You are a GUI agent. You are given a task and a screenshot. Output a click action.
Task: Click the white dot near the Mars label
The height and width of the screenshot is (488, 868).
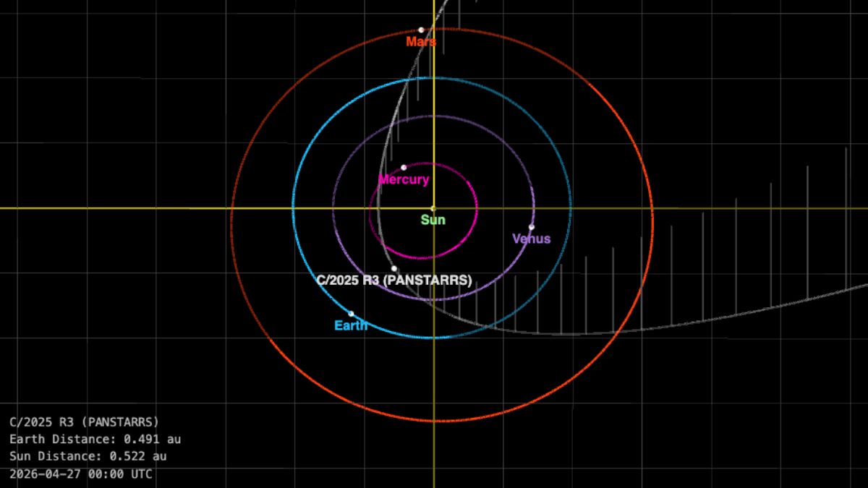[x=422, y=29]
